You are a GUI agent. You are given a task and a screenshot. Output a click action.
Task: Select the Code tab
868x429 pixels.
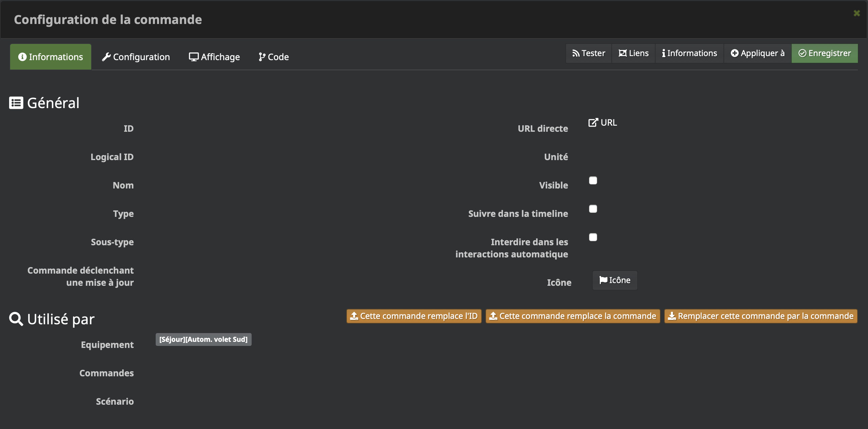pyautogui.click(x=274, y=57)
